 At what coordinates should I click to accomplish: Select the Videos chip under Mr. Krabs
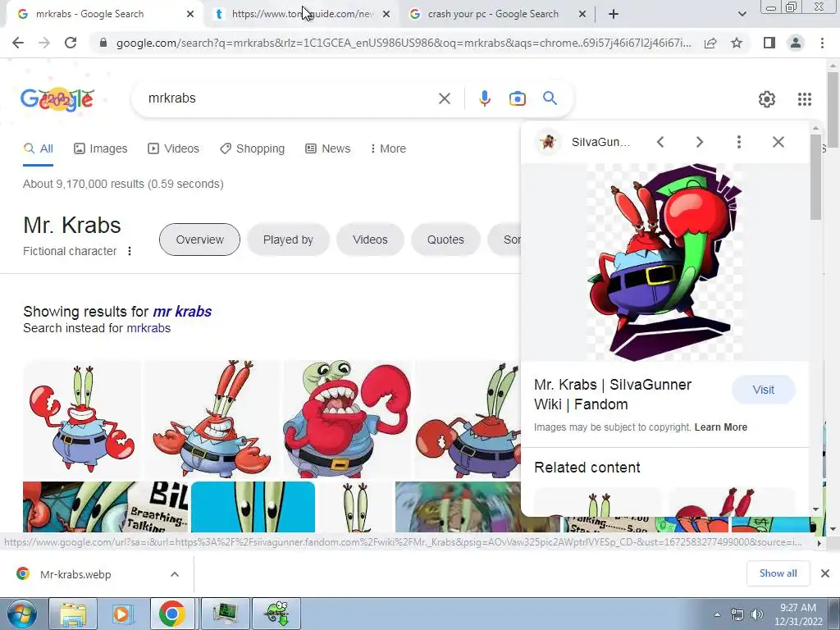(x=370, y=240)
